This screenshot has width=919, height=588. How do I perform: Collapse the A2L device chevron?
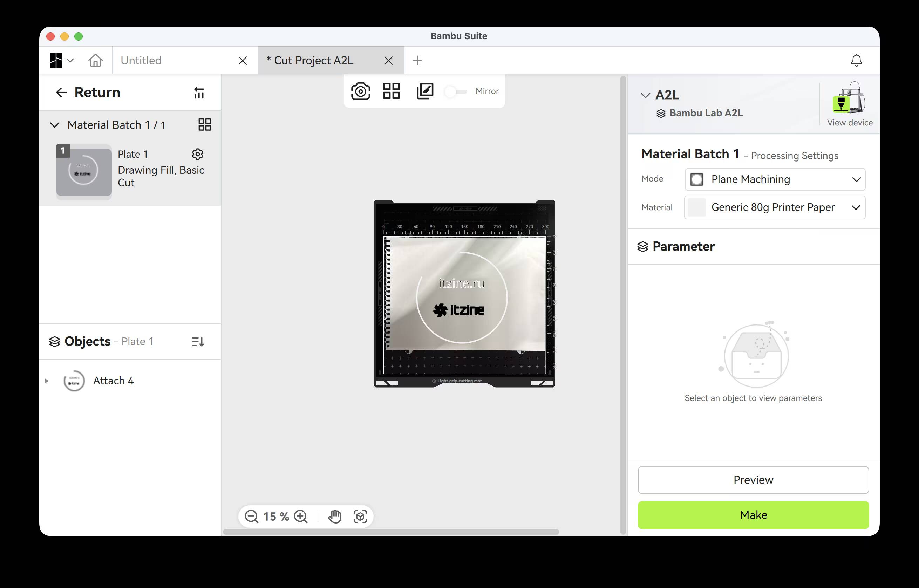(645, 95)
